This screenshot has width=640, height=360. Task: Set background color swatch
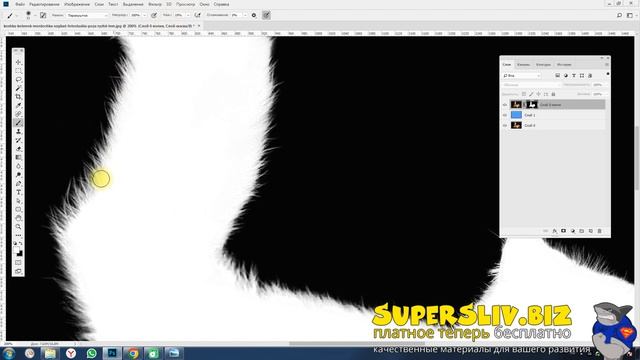20,253
